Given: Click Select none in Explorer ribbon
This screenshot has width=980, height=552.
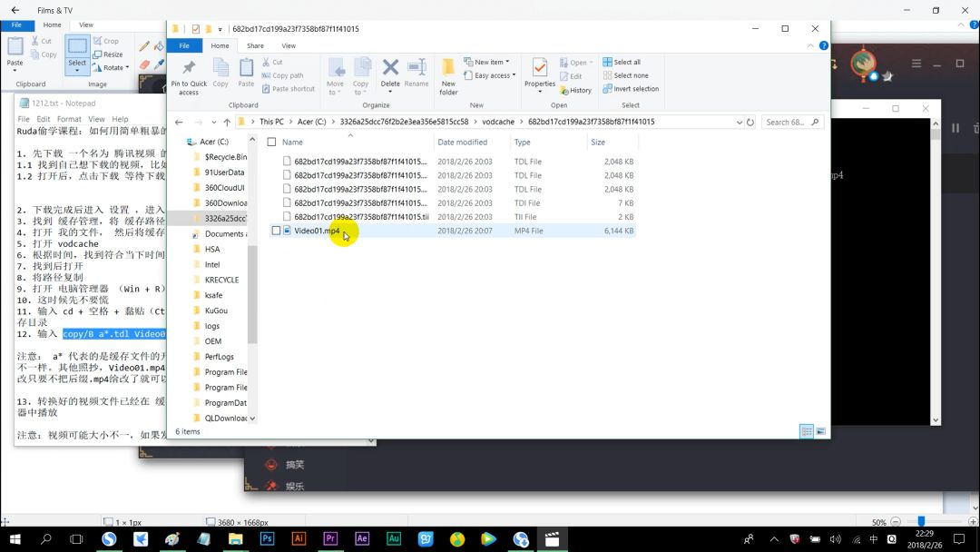Looking at the screenshot, I should click(625, 75).
